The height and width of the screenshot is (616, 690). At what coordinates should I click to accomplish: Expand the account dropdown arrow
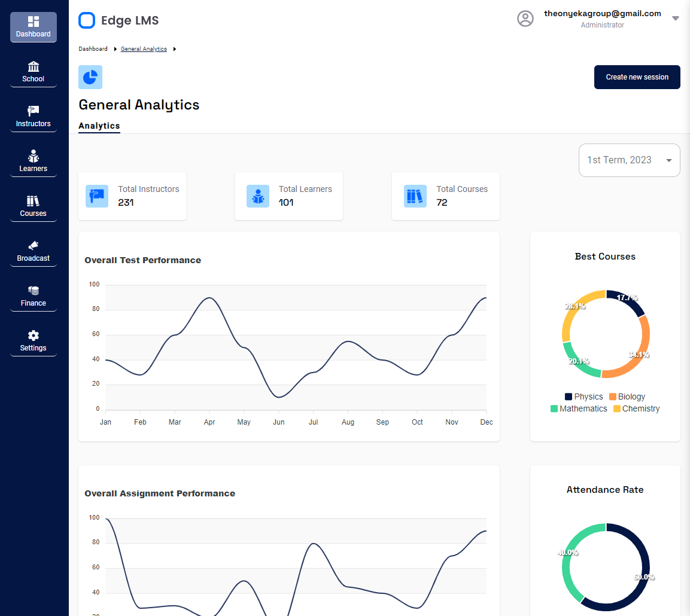676,19
